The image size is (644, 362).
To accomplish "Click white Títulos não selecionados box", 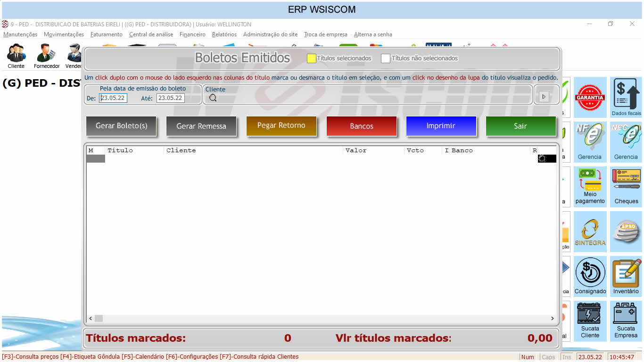I will coord(386,58).
